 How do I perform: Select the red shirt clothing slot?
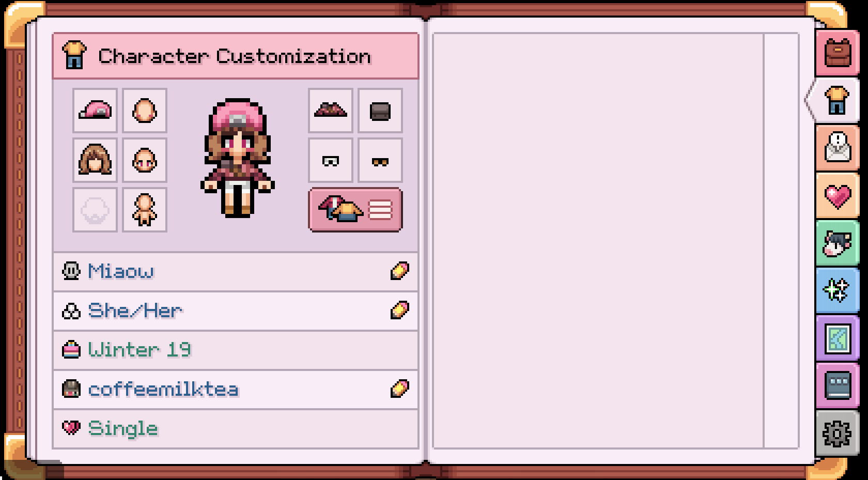[x=331, y=111]
